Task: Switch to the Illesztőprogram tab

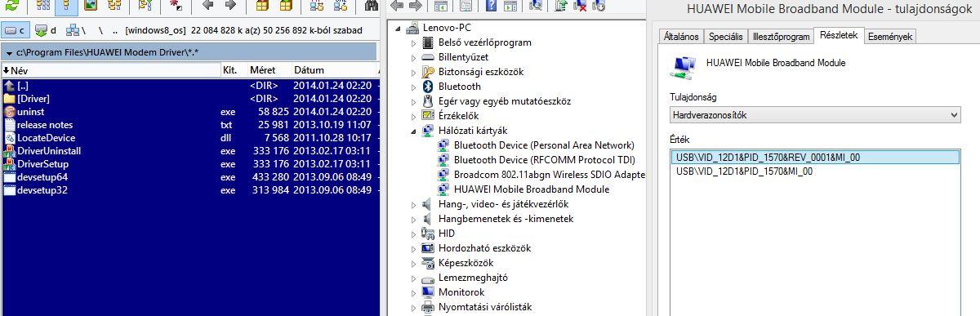Action: tap(781, 37)
